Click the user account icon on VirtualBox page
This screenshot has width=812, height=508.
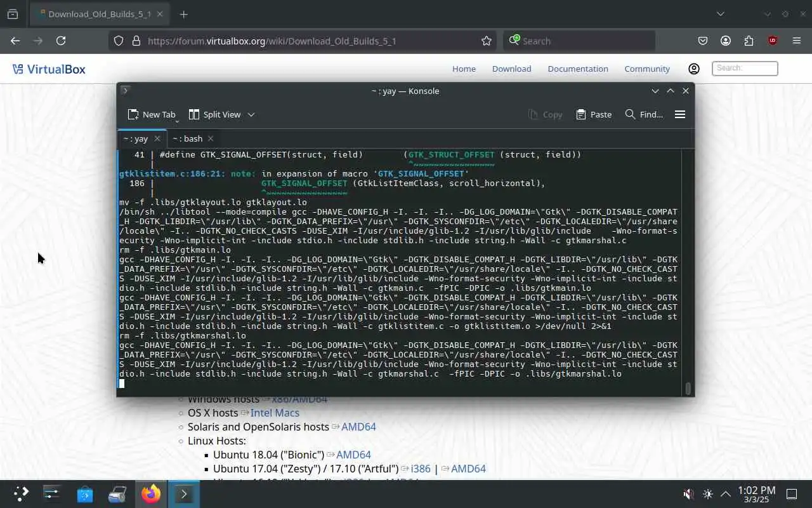tap(694, 69)
